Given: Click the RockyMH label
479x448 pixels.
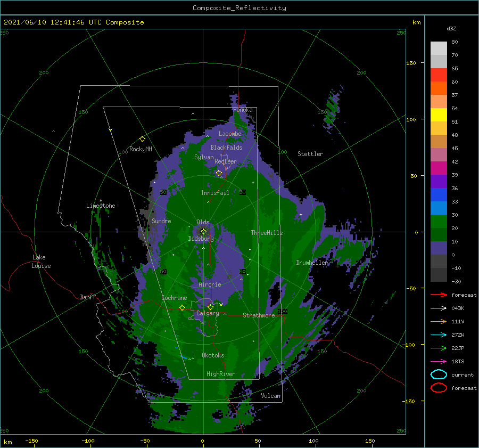Looking at the screenshot, I should pos(141,149).
